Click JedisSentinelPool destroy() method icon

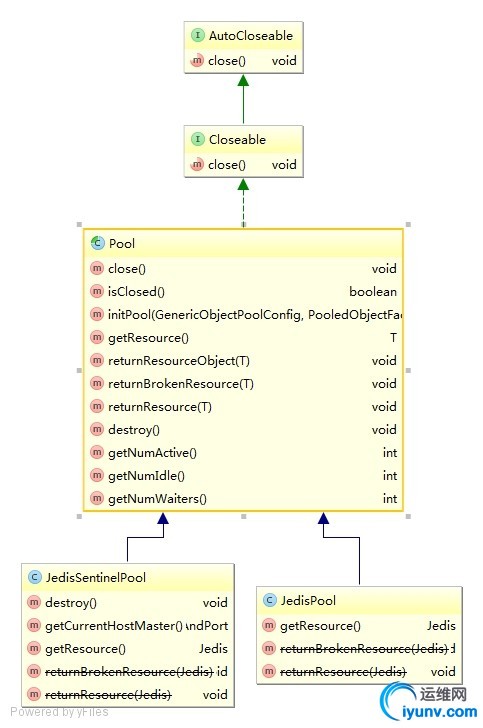(x=34, y=603)
